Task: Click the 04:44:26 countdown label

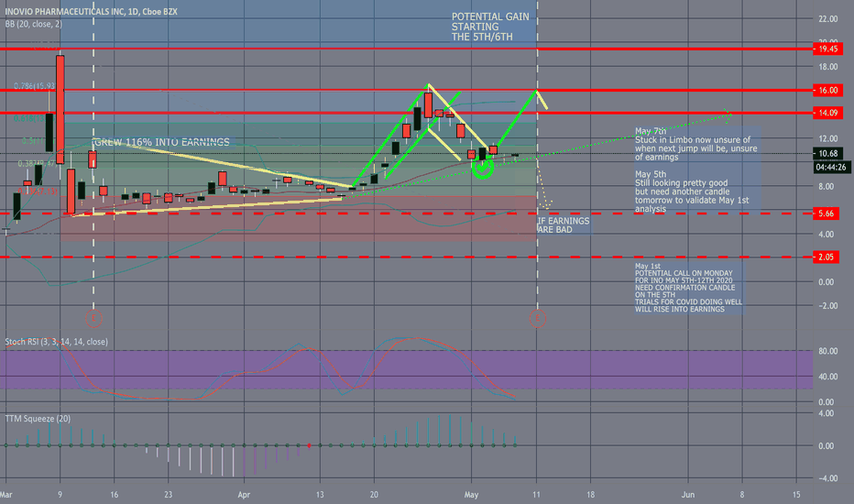Action: [831, 168]
